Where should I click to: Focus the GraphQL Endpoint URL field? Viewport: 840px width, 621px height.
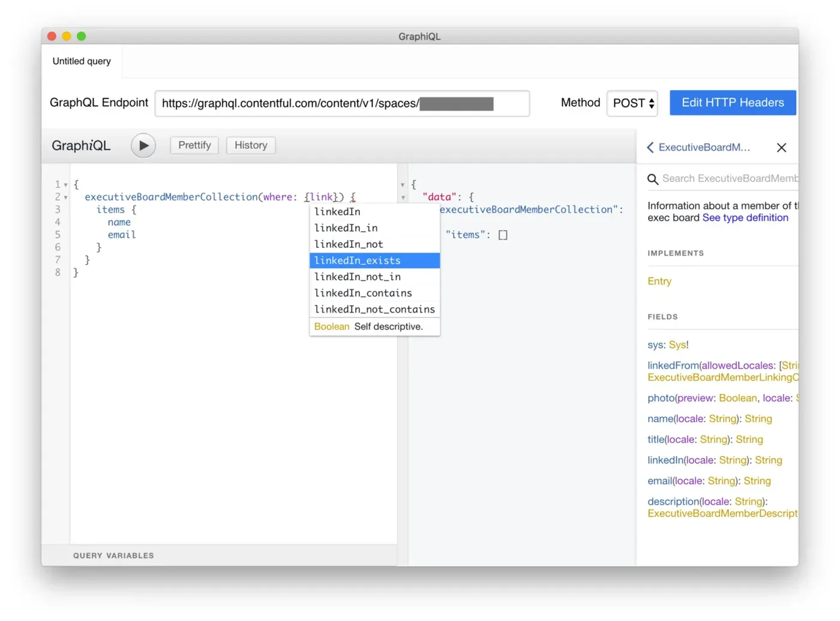342,103
